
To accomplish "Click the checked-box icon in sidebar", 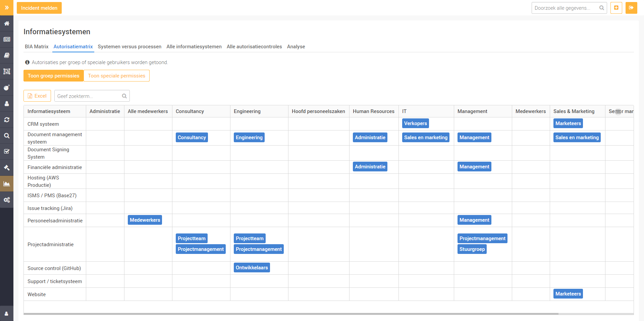I will tap(7, 152).
